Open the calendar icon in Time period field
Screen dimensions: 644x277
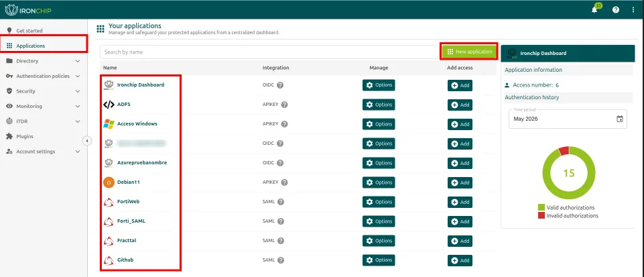pos(620,119)
